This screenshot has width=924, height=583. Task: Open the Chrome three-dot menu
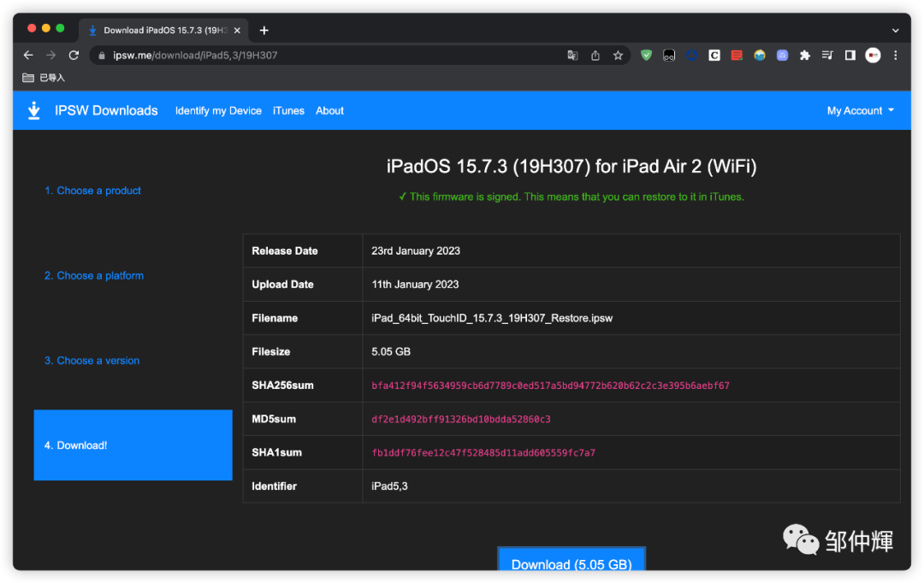(x=895, y=56)
